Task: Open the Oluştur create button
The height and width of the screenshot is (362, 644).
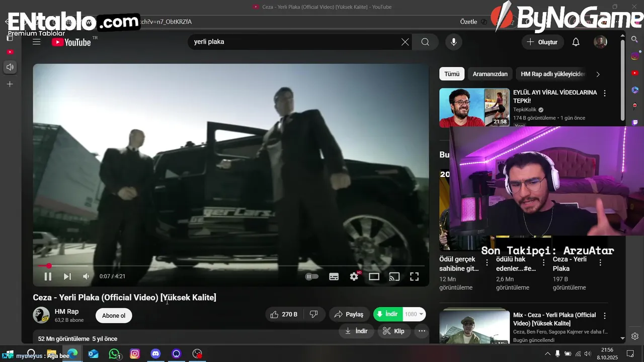Action: pos(542,42)
